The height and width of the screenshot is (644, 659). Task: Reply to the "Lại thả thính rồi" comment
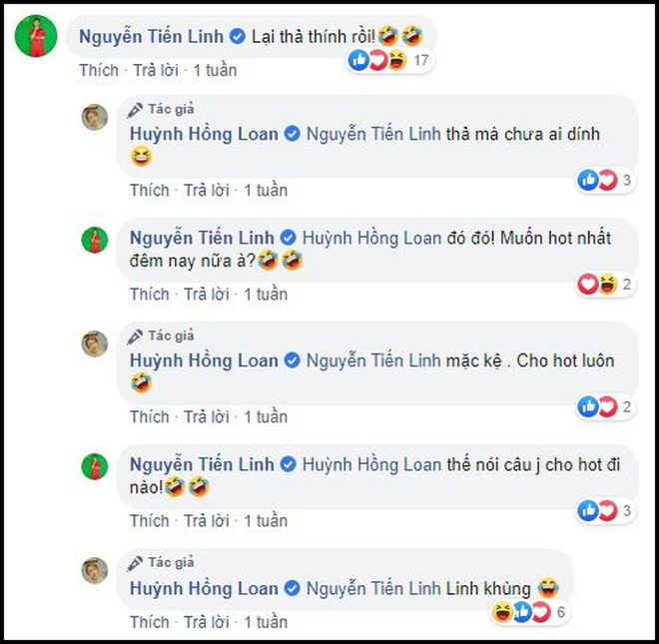tap(155, 71)
